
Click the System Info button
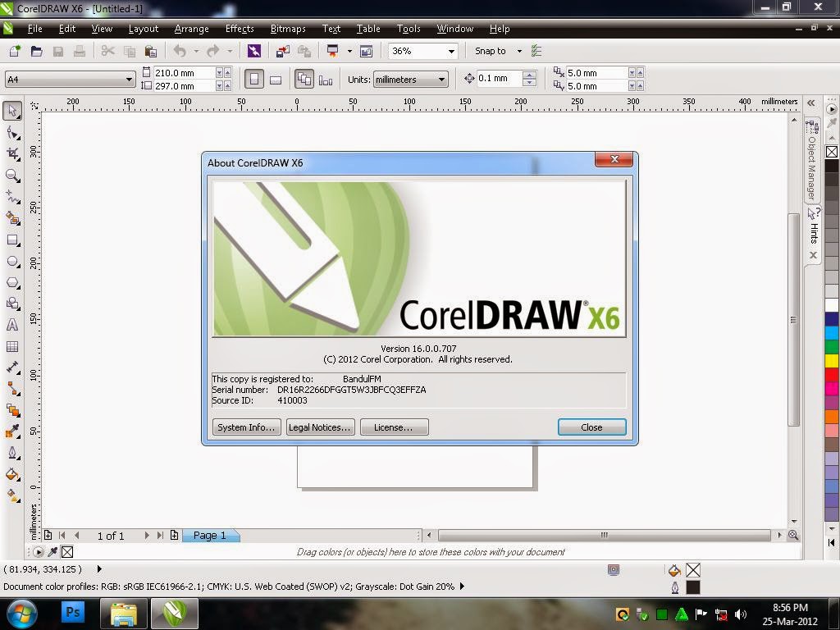(x=246, y=427)
